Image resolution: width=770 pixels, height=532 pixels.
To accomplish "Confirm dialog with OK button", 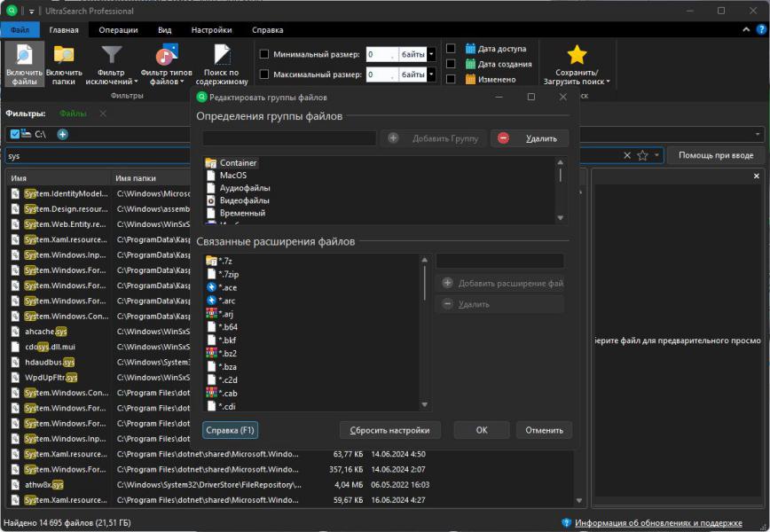I will coord(482,430).
